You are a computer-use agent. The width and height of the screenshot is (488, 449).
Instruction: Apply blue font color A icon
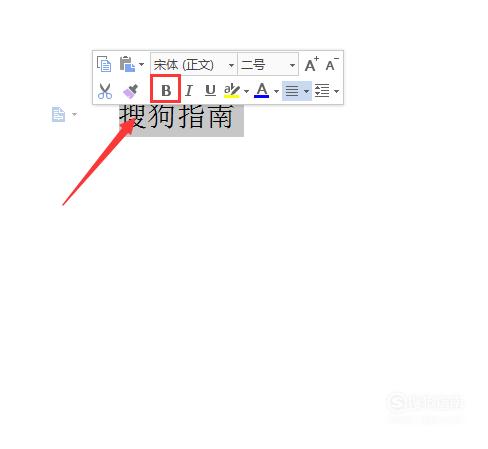(x=262, y=90)
